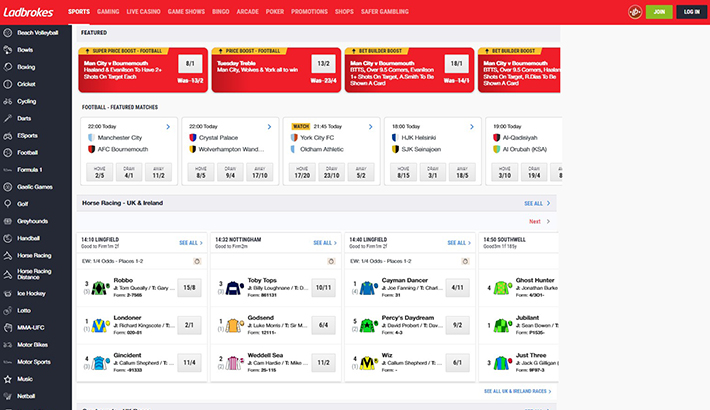710x410 pixels.
Task: Expand Horse Racing UK & Ireland See All
Action: pos(537,203)
